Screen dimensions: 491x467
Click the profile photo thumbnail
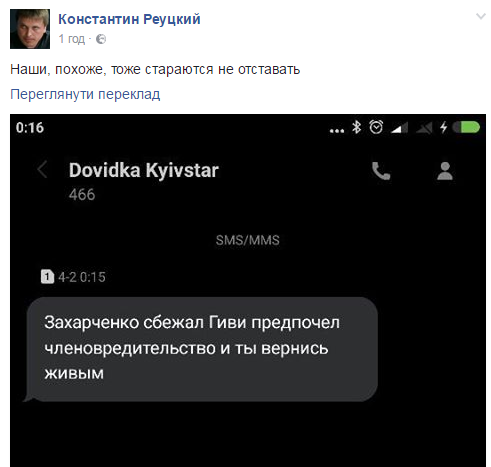[30, 29]
